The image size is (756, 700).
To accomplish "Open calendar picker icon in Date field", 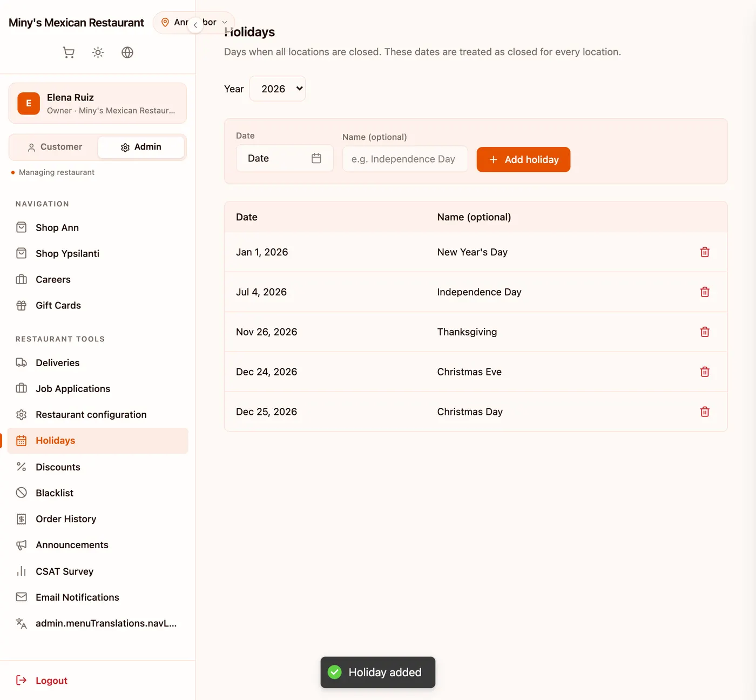I will [316, 158].
